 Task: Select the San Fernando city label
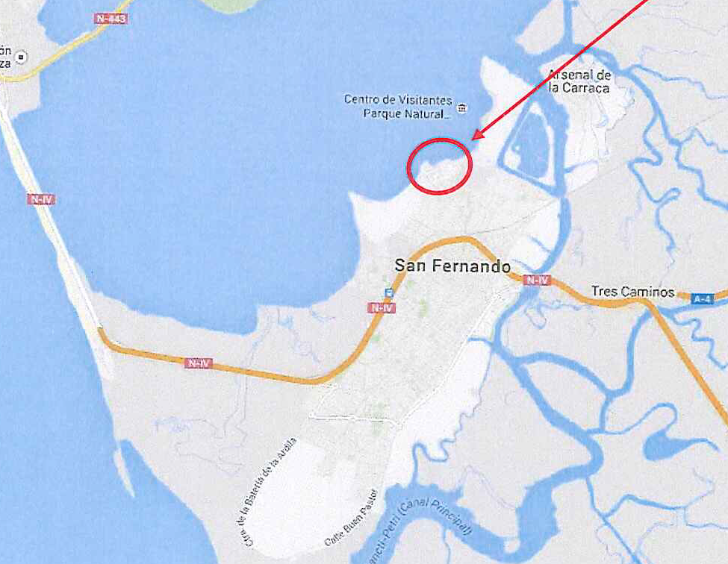click(x=452, y=266)
